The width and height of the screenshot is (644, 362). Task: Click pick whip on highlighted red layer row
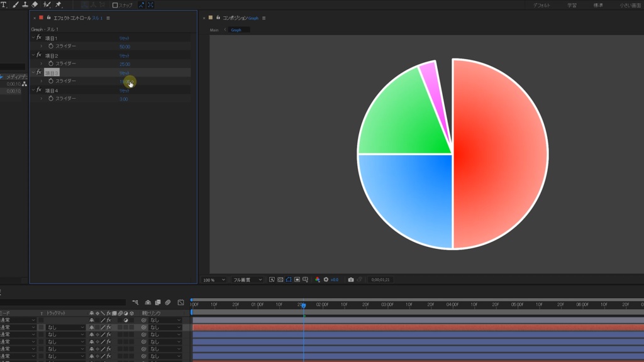pyautogui.click(x=144, y=327)
